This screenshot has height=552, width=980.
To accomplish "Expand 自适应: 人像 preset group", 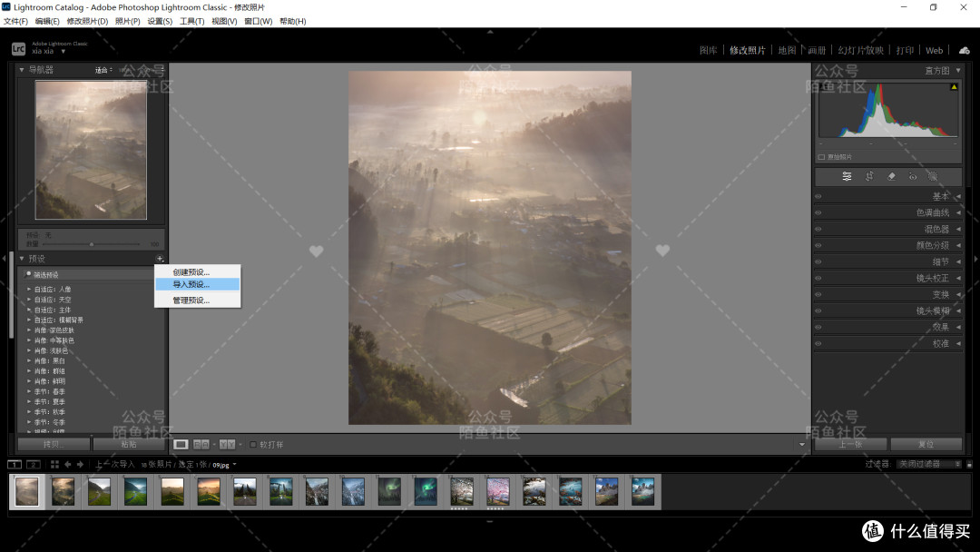I will (29, 290).
